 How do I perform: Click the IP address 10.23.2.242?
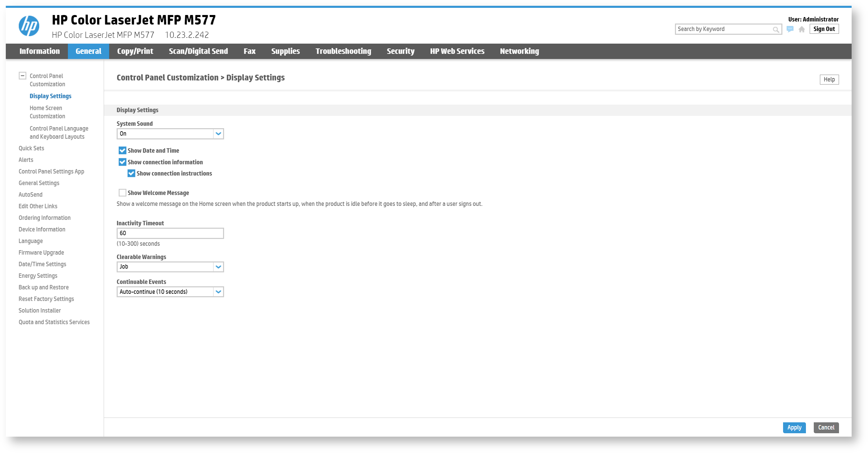pyautogui.click(x=187, y=35)
